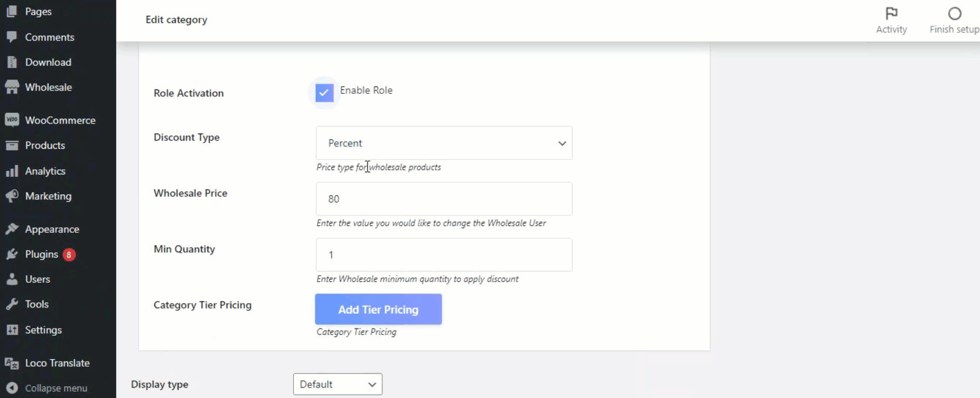The width and height of the screenshot is (980, 398).
Task: Open the WooCommerce menu
Action: pos(60,120)
